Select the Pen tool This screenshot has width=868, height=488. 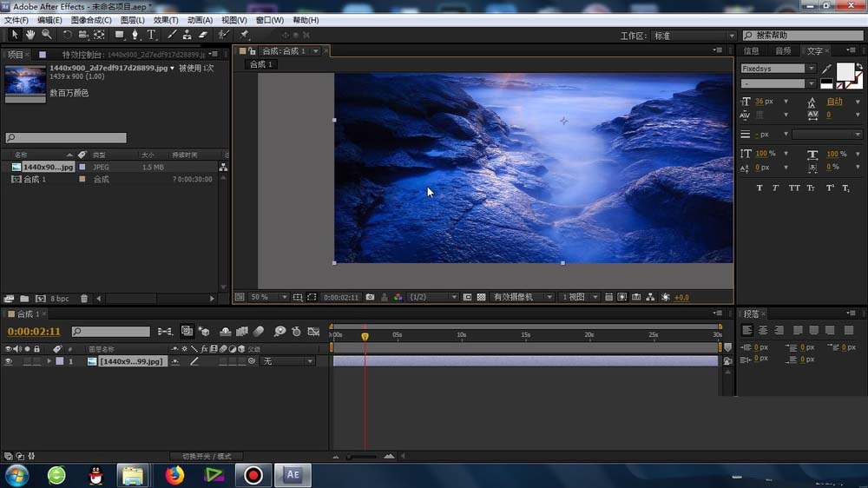click(x=135, y=35)
